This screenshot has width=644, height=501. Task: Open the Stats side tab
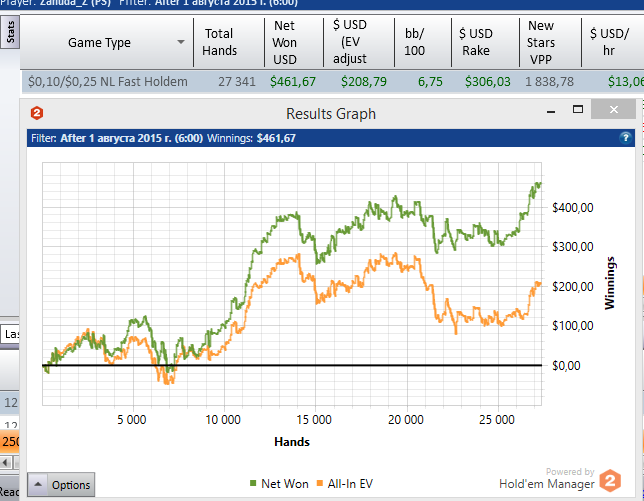pyautogui.click(x=10, y=32)
